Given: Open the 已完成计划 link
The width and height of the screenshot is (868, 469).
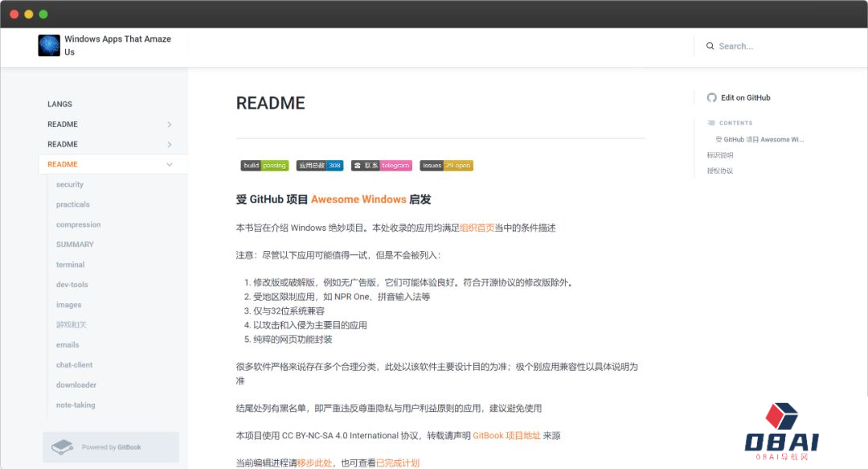Looking at the screenshot, I should click(398, 463).
